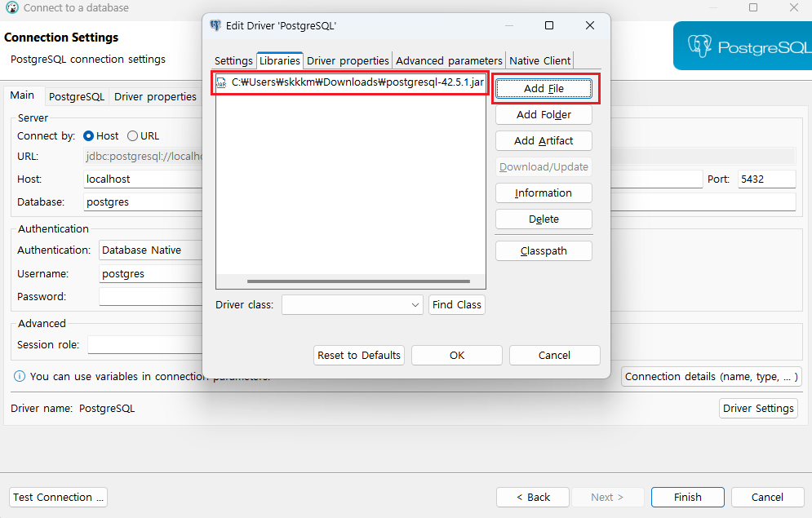Select the URL radio button
This screenshot has height=518, width=812.
click(x=132, y=135)
